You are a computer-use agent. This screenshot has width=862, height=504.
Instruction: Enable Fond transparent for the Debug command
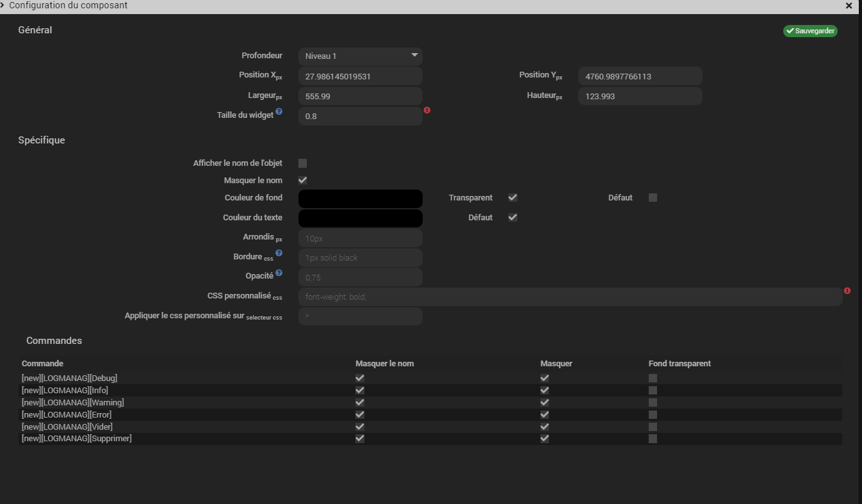click(653, 378)
